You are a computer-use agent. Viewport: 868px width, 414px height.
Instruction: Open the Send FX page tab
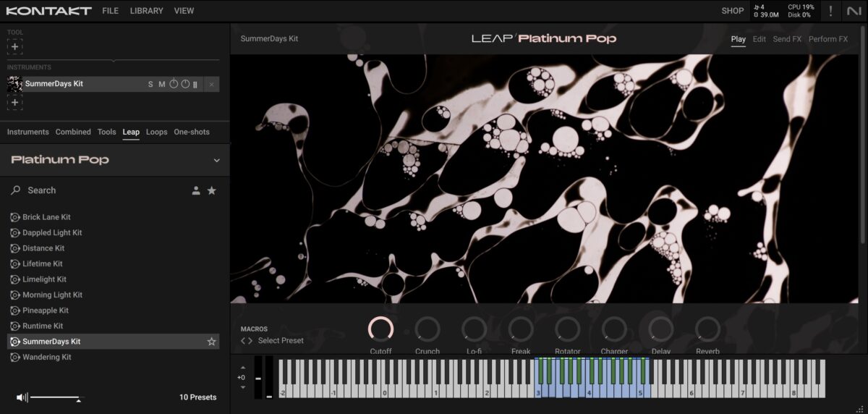(787, 39)
